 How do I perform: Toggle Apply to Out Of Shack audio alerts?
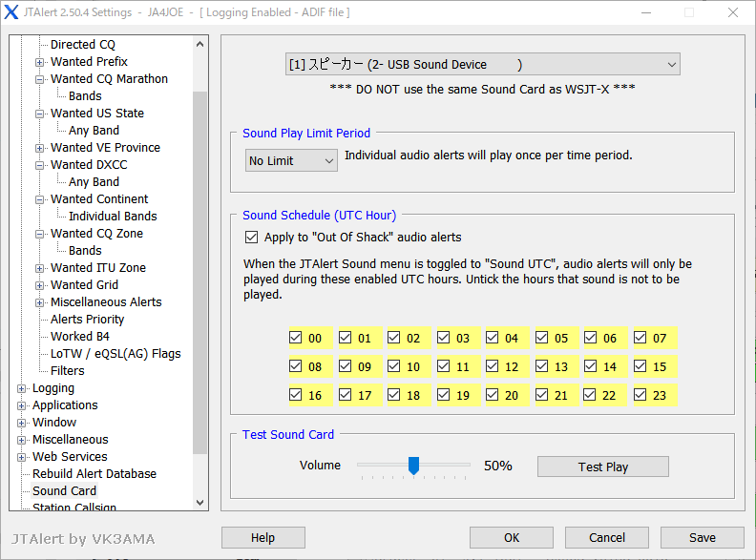(x=251, y=238)
